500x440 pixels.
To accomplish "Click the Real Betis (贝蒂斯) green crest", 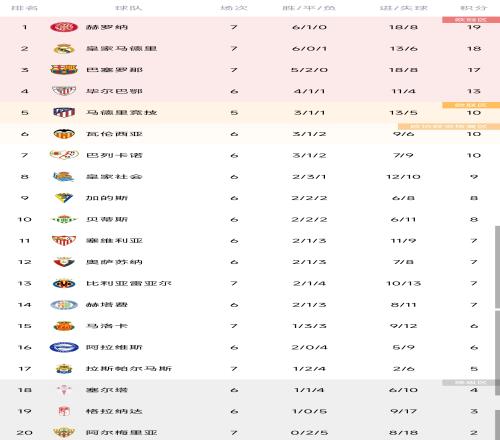I will [x=64, y=219].
